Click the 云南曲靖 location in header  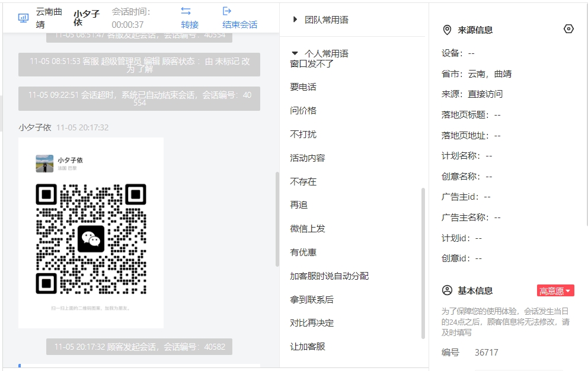pos(49,18)
